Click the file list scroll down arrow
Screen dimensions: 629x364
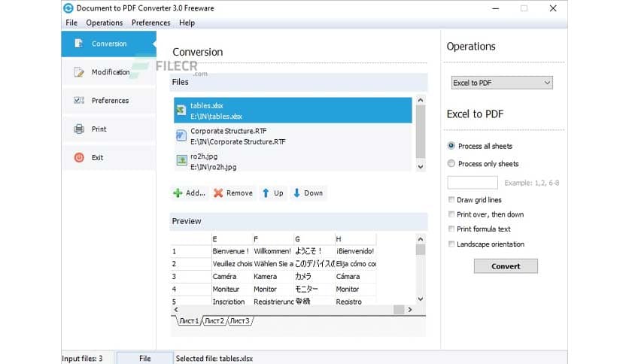tap(421, 167)
